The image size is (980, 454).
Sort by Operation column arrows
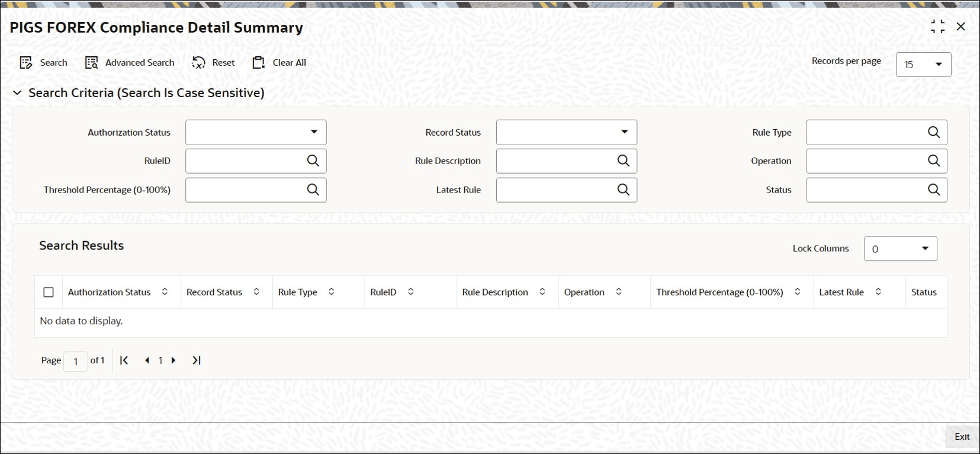619,292
